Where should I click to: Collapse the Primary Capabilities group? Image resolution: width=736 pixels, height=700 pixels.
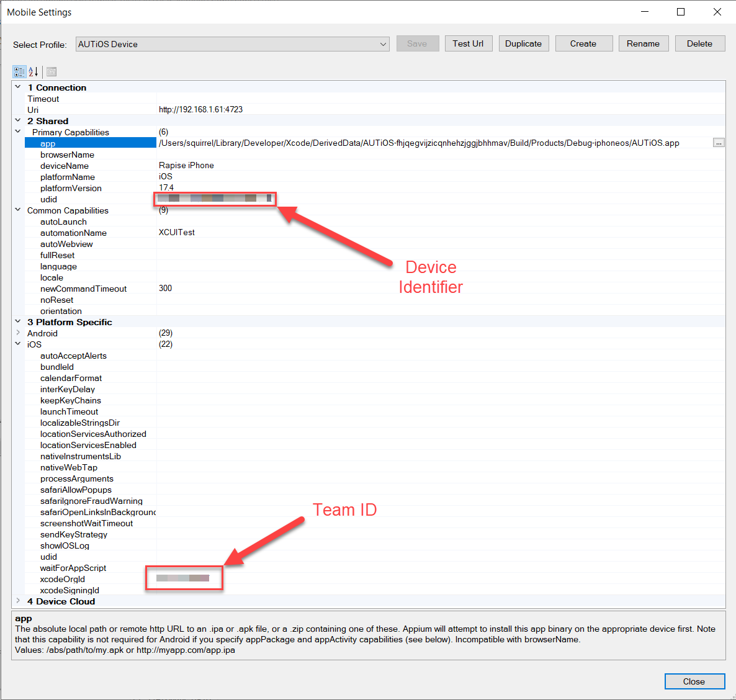pyautogui.click(x=18, y=132)
